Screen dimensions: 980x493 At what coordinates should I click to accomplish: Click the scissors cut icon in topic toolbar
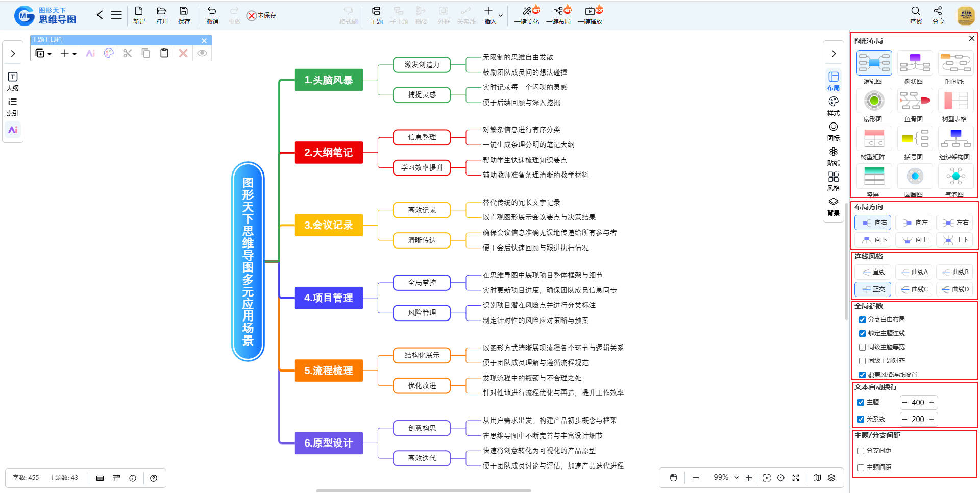click(128, 53)
